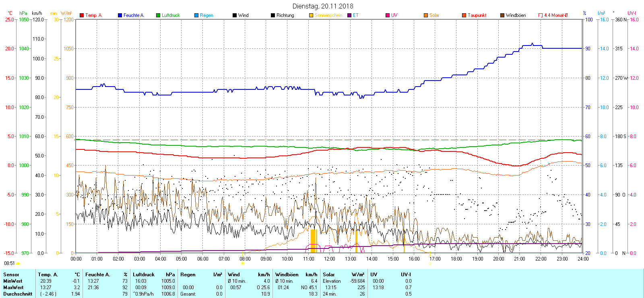
Task: Click the Gesamt: rain total label
Action: pos(188,294)
